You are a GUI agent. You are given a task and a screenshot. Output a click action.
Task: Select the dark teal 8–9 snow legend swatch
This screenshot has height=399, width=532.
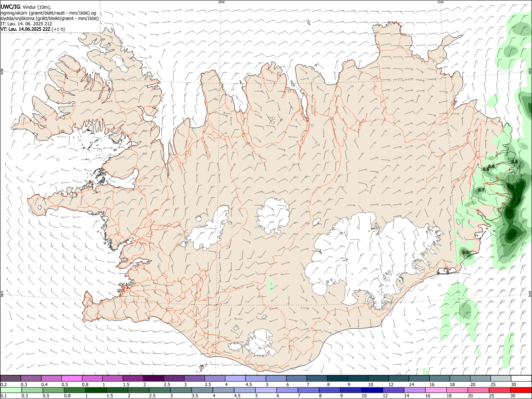[x=337, y=378]
